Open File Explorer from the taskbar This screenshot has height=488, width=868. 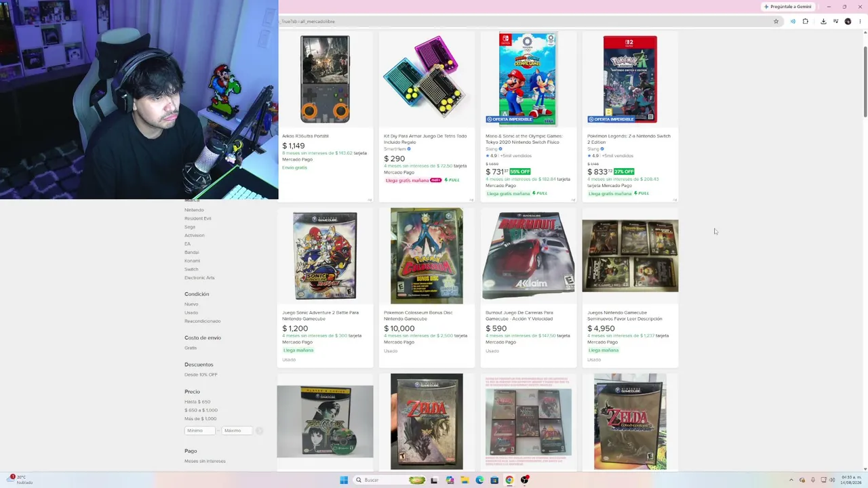[465, 480]
